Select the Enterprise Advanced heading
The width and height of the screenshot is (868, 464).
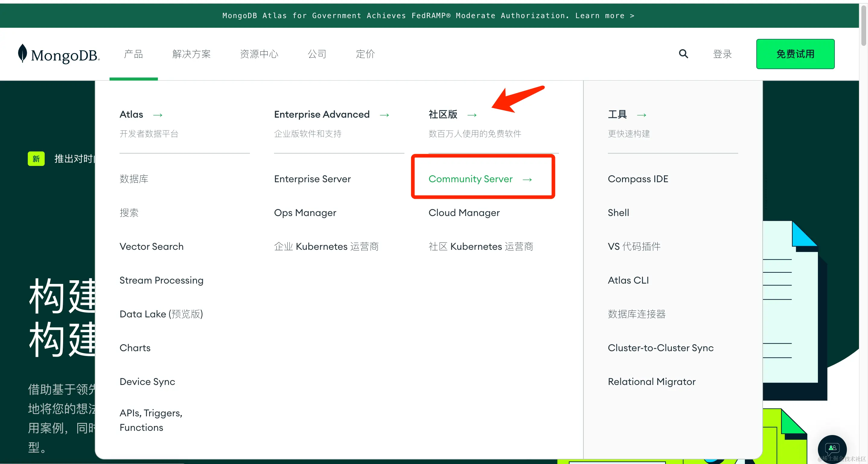(x=321, y=114)
